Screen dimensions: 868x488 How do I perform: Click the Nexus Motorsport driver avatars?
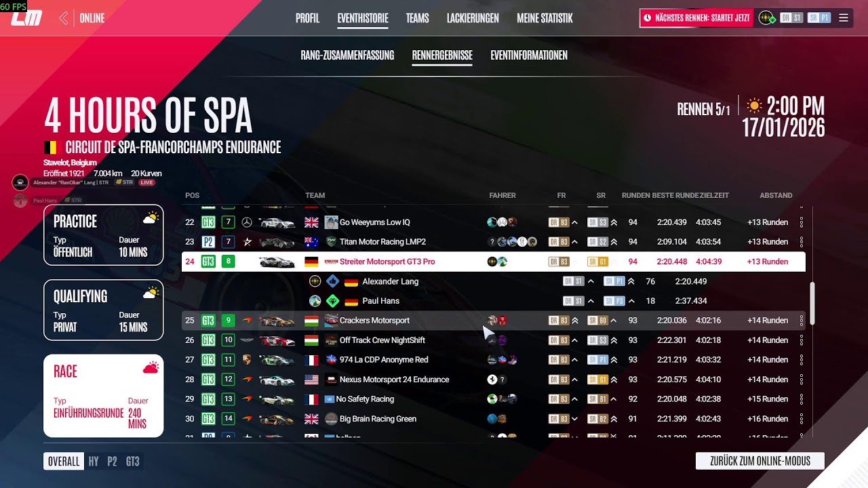[x=496, y=380]
